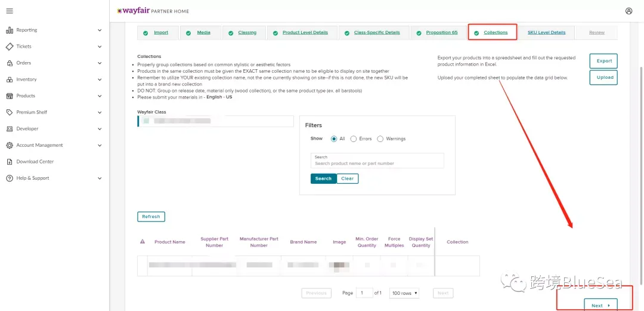644x311 pixels.
Task: Expand the Developer menu chevron
Action: coord(100,129)
